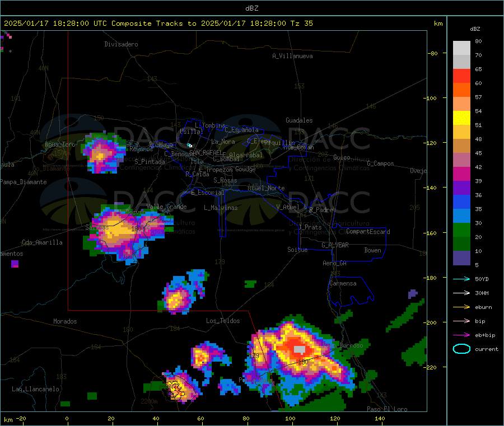Click the 'Goico' map label
The height and width of the screenshot is (426, 504).
click(342, 157)
